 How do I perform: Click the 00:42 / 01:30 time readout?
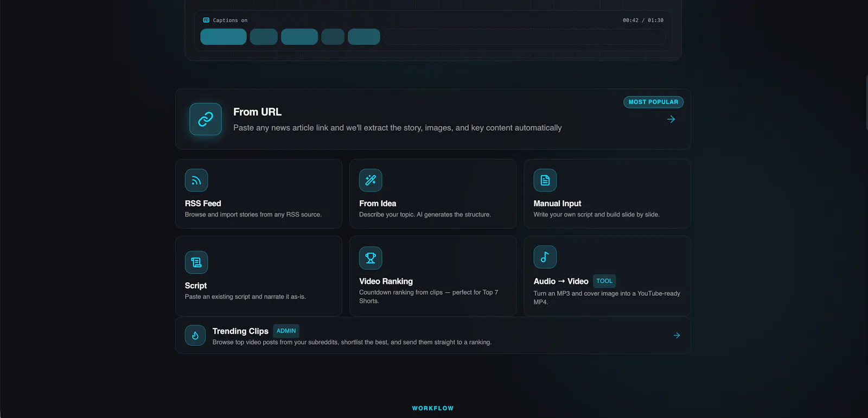coord(643,20)
